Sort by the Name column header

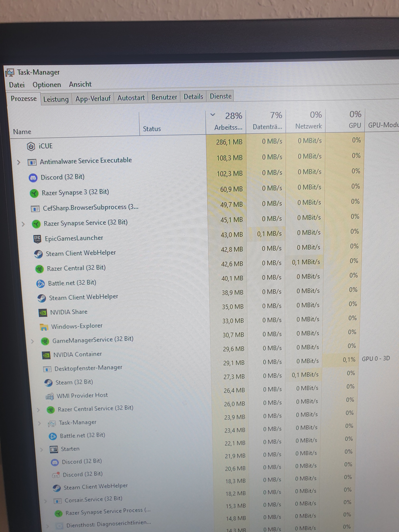click(x=22, y=132)
